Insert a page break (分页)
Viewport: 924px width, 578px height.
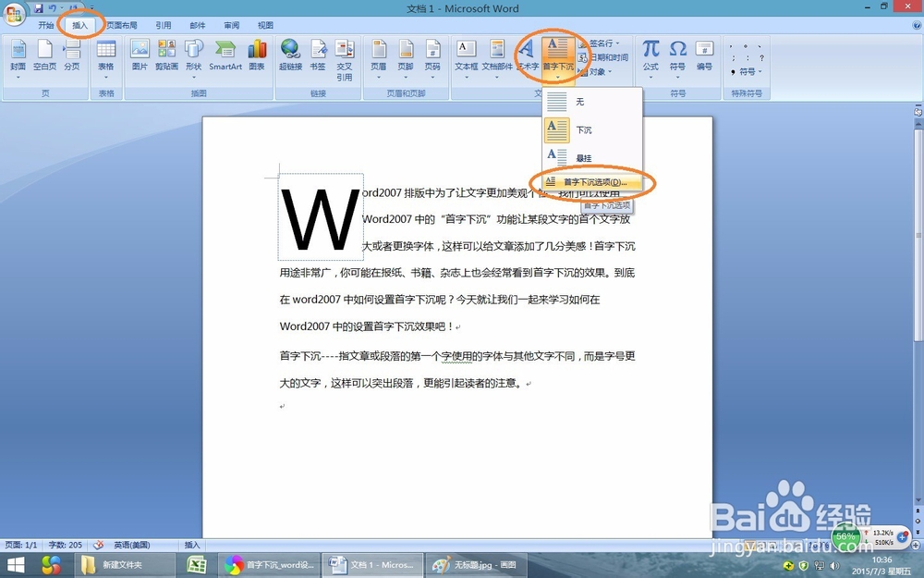point(72,56)
